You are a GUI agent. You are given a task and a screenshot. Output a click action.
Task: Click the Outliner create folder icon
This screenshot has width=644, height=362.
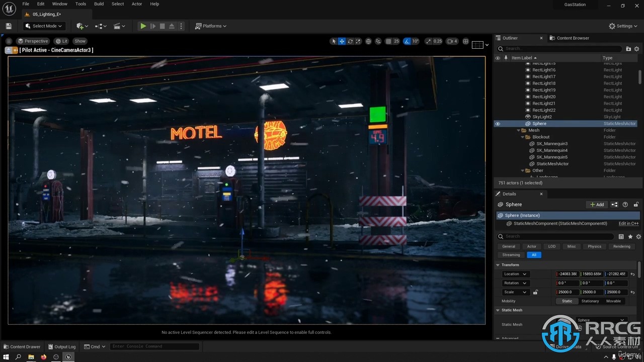(628, 49)
